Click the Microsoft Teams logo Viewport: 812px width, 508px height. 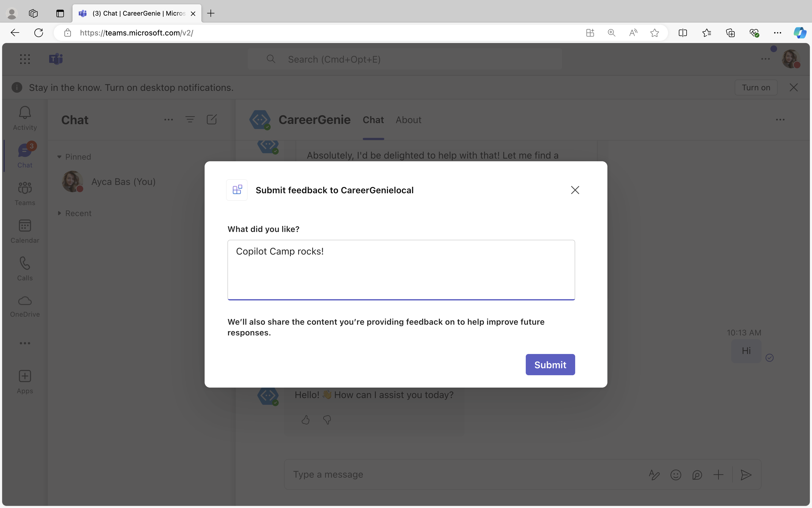click(56, 59)
